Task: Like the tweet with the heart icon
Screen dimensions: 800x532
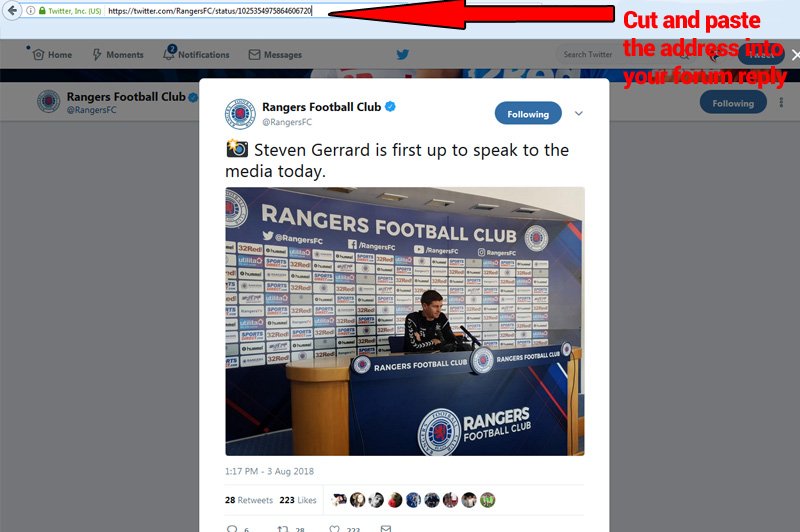Action: tap(335, 529)
